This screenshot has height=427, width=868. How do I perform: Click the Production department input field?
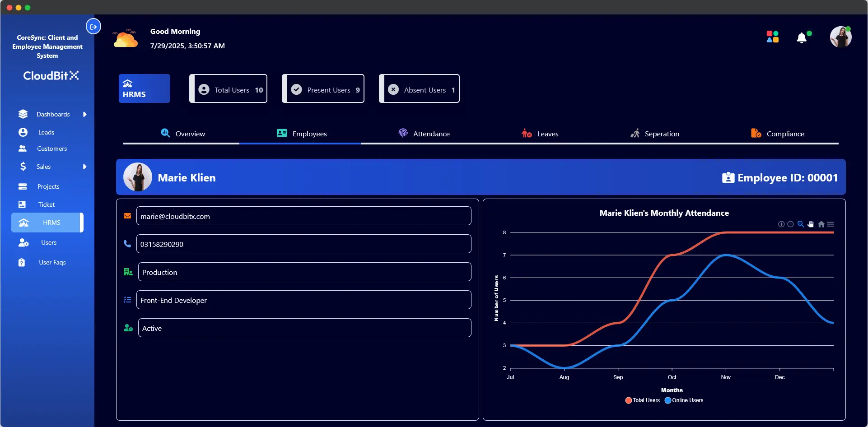[304, 272]
